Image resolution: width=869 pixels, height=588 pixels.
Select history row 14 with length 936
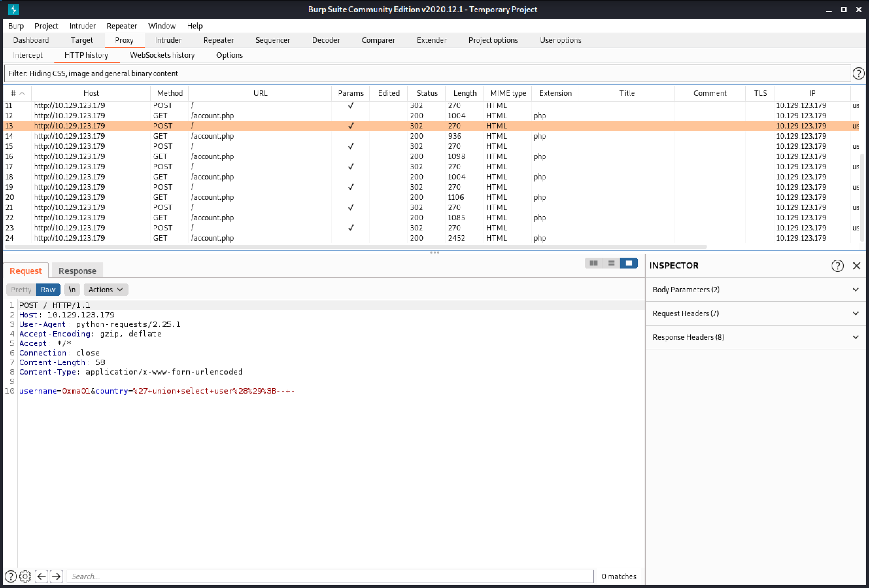(x=431, y=136)
